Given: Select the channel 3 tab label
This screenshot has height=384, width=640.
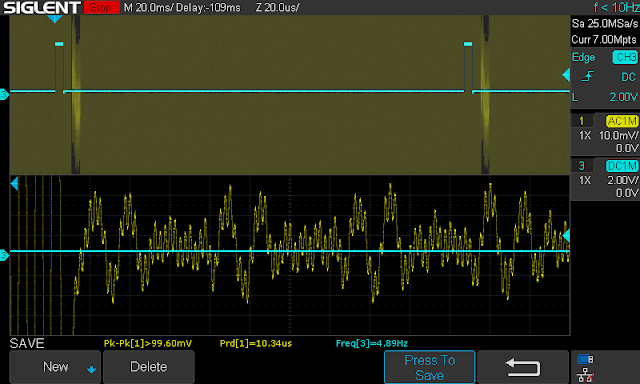Looking at the screenshot, I should [582, 166].
